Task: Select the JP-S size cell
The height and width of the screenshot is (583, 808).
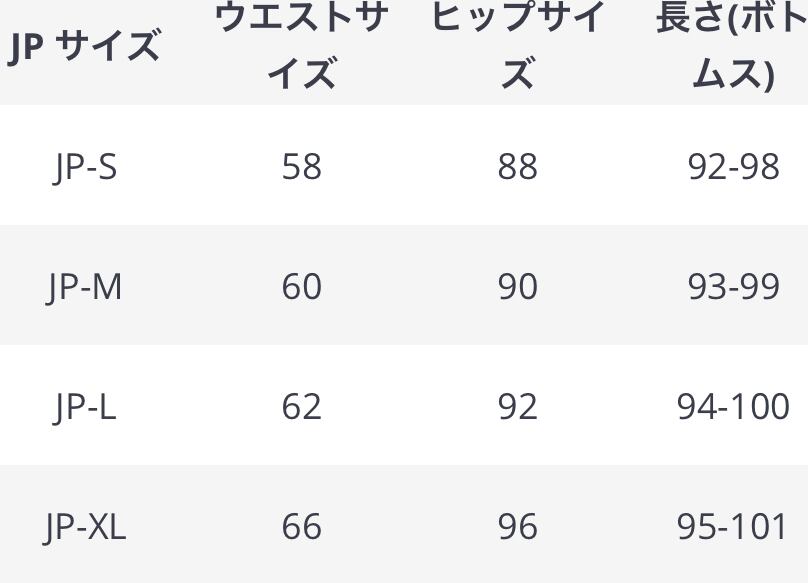Action: [85, 168]
